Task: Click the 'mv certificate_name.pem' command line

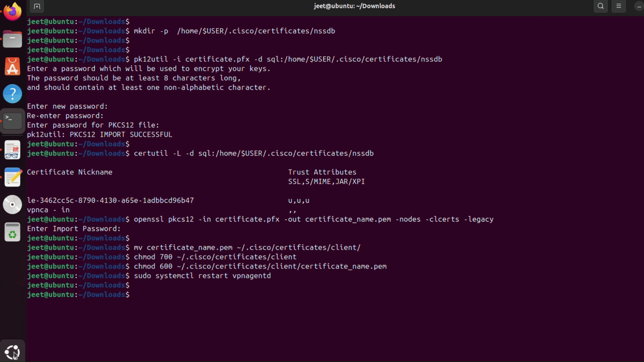Action: click(247, 247)
